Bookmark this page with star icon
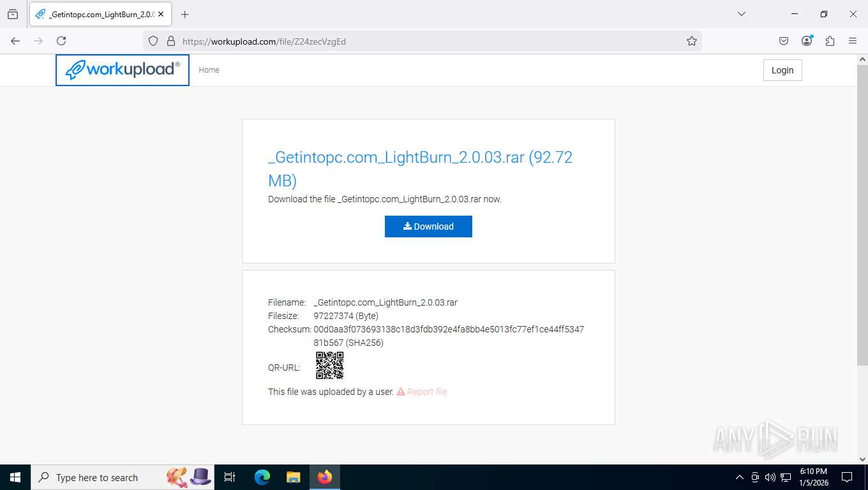Screen dimensions: 868x490 point(692,41)
